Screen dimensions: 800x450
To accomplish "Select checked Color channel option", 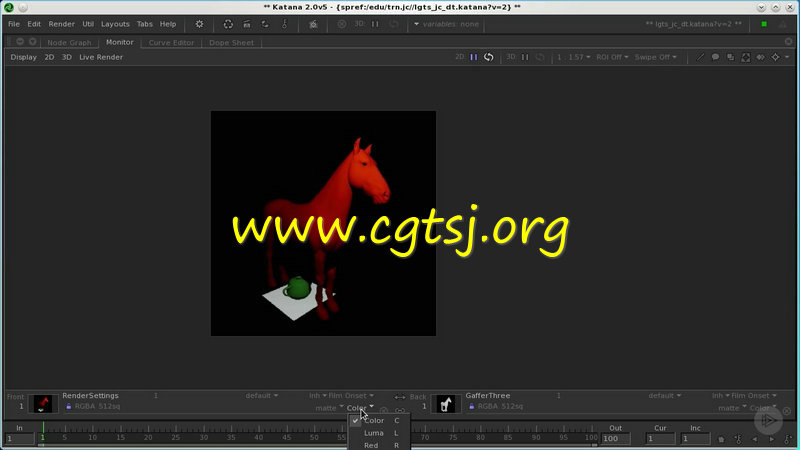I will pyautogui.click(x=379, y=420).
